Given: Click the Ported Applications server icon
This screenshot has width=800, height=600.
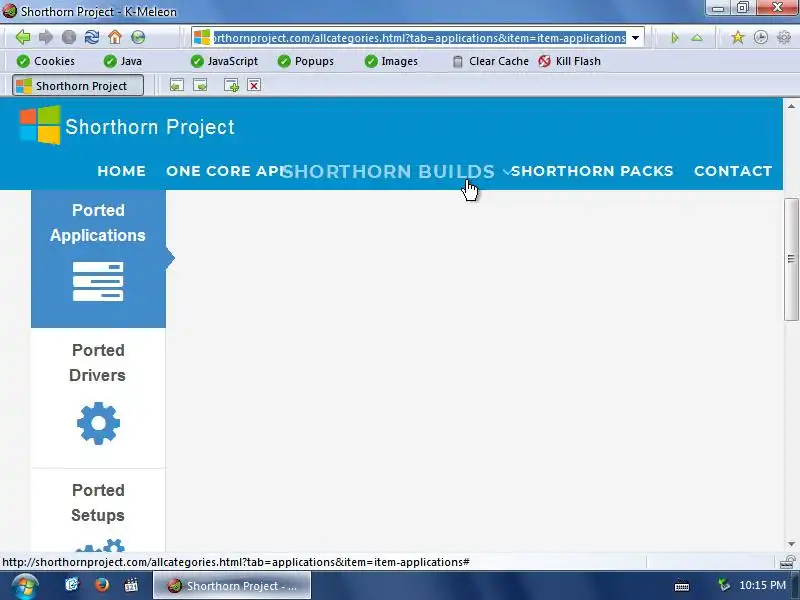Looking at the screenshot, I should pyautogui.click(x=98, y=282).
